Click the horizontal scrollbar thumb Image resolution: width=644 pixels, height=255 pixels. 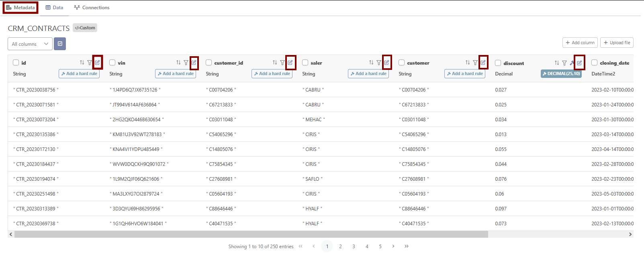(x=251, y=234)
